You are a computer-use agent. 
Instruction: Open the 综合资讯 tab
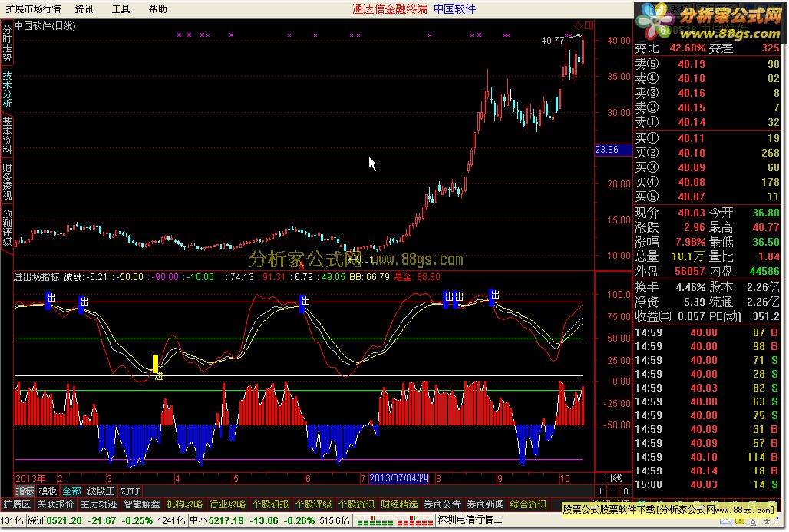coord(528,504)
